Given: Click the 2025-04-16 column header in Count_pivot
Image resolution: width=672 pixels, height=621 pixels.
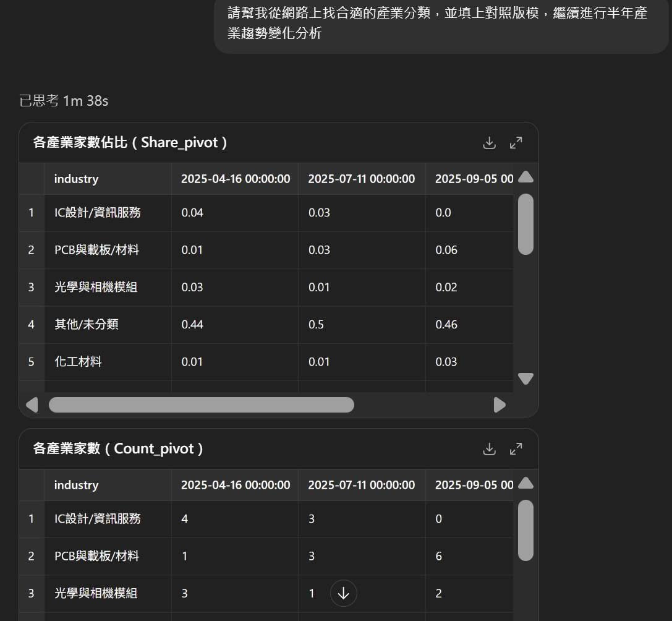Looking at the screenshot, I should (x=235, y=485).
